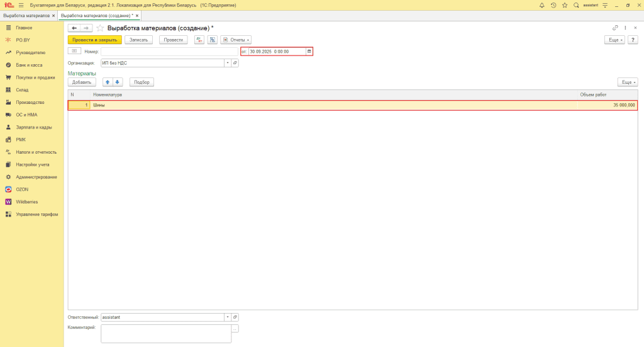
Task: Open the global search magnifier
Action: coord(576,5)
